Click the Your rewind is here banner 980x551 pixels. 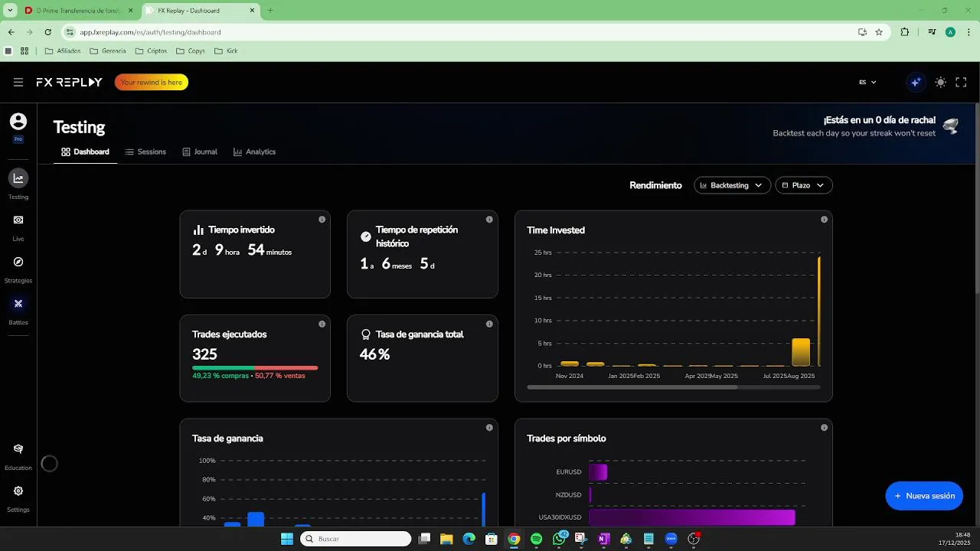click(x=152, y=82)
